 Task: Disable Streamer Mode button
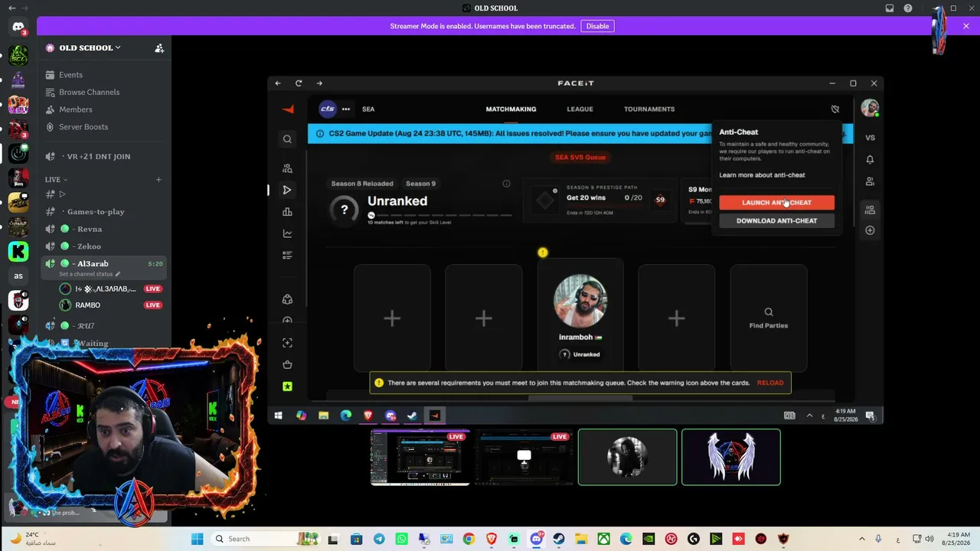point(597,26)
